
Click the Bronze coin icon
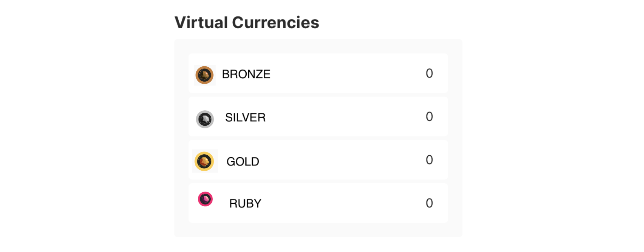pos(204,75)
